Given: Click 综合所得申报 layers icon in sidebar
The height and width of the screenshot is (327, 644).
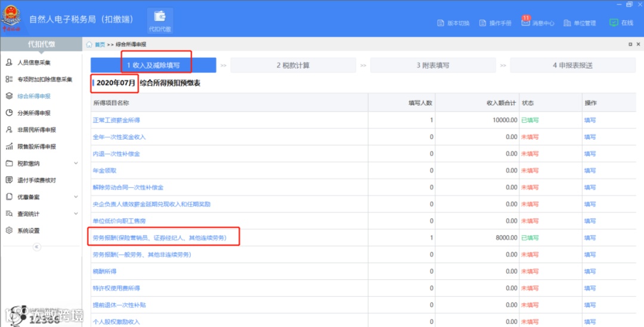Looking at the screenshot, I should 9,96.
